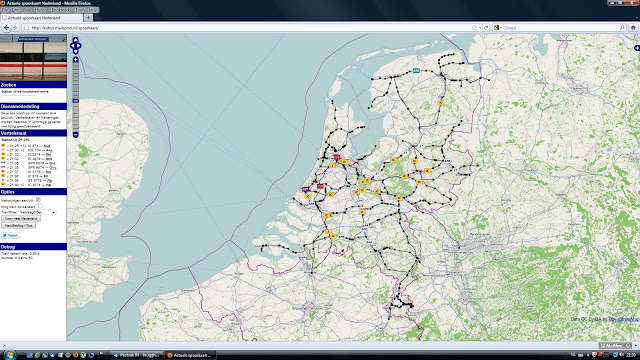Click the reload page icon in address bar

486,28
